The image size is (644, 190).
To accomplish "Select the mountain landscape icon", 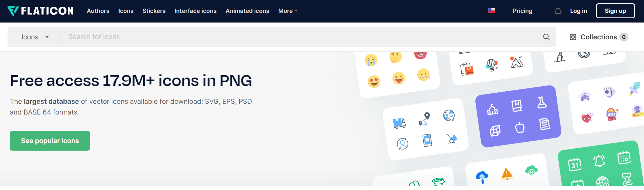I will [516, 62].
